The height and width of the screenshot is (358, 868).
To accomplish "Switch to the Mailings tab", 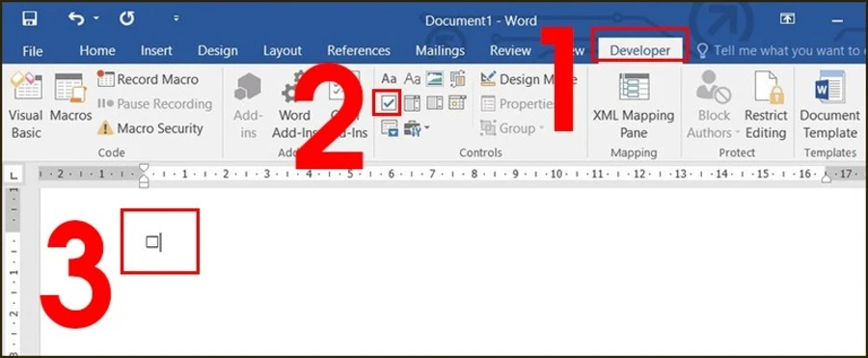I will coord(440,51).
